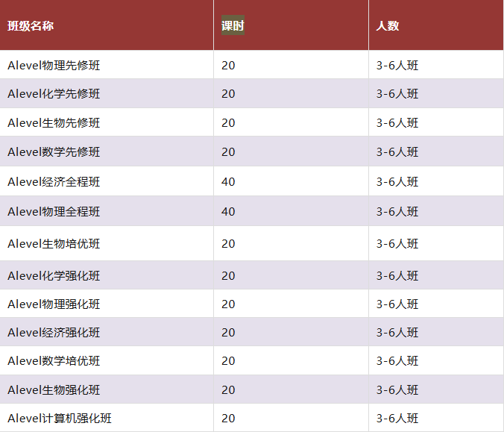Click the 班级名称 column header
Screen dimensions: 504x432
[31, 26]
